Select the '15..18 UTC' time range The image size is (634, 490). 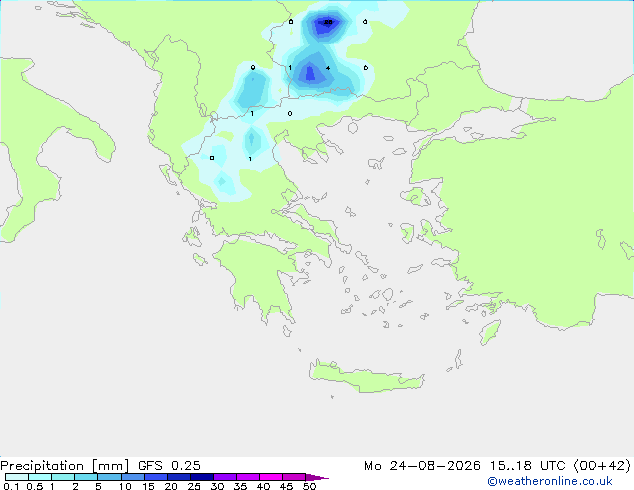click(x=527, y=466)
